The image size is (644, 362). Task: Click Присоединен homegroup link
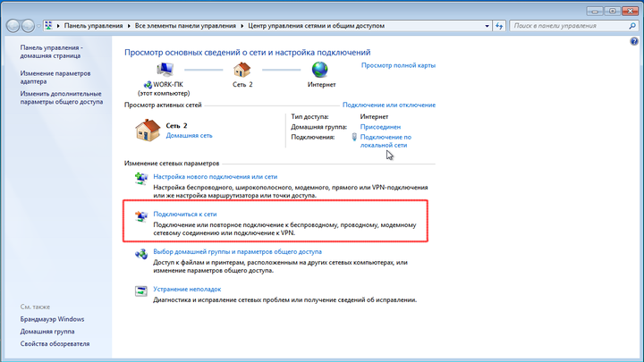(x=380, y=127)
